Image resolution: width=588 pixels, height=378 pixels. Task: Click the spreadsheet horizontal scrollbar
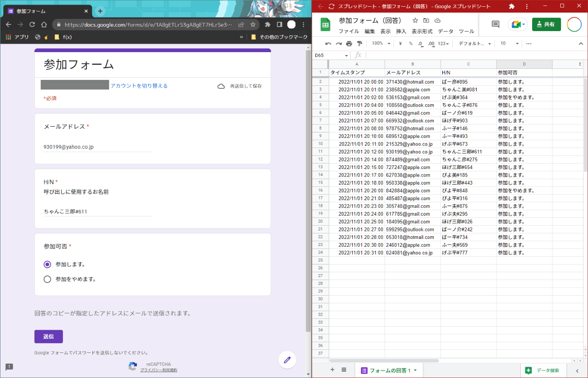tap(384, 361)
